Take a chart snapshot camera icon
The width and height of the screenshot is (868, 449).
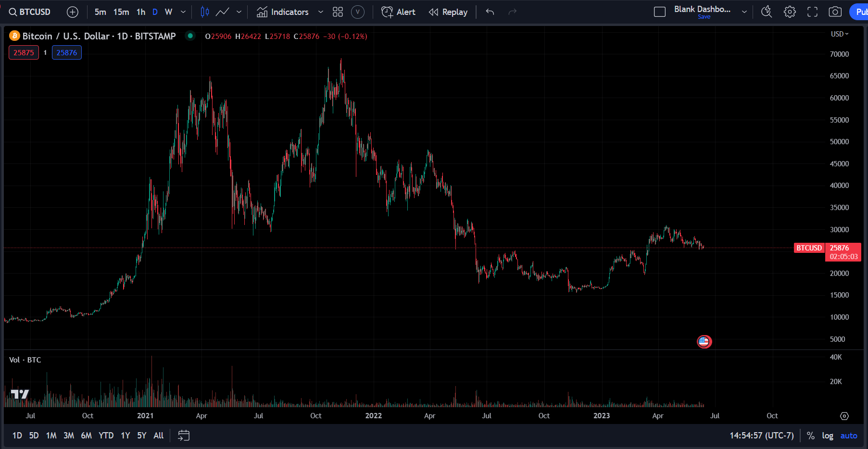pyautogui.click(x=835, y=12)
